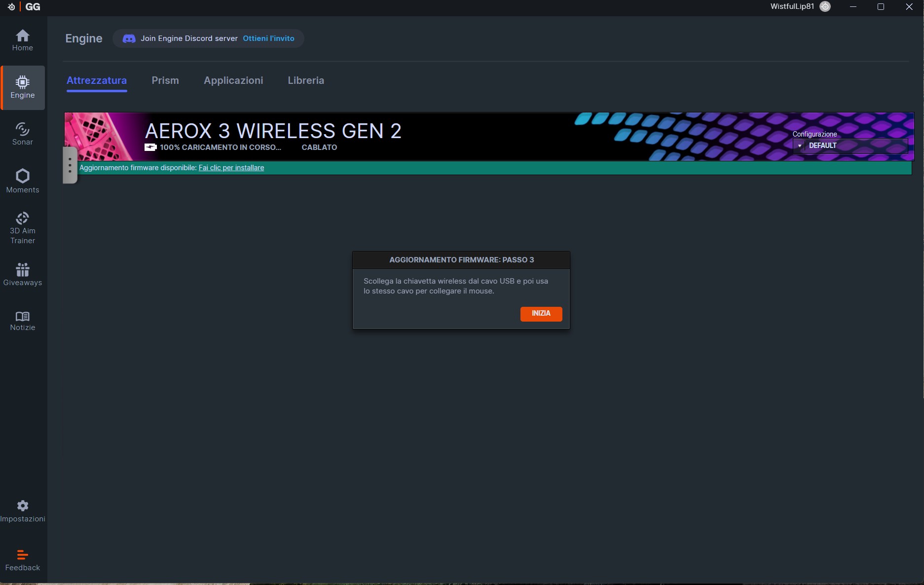The image size is (924, 585).
Task: Click the 'Ottieni l'invito' Discord link
Action: tap(268, 38)
